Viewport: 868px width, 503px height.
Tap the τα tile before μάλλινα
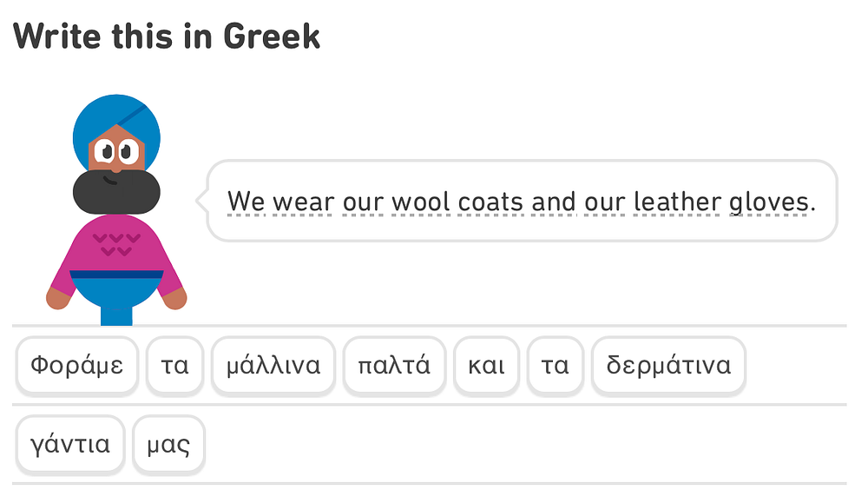coord(174,366)
